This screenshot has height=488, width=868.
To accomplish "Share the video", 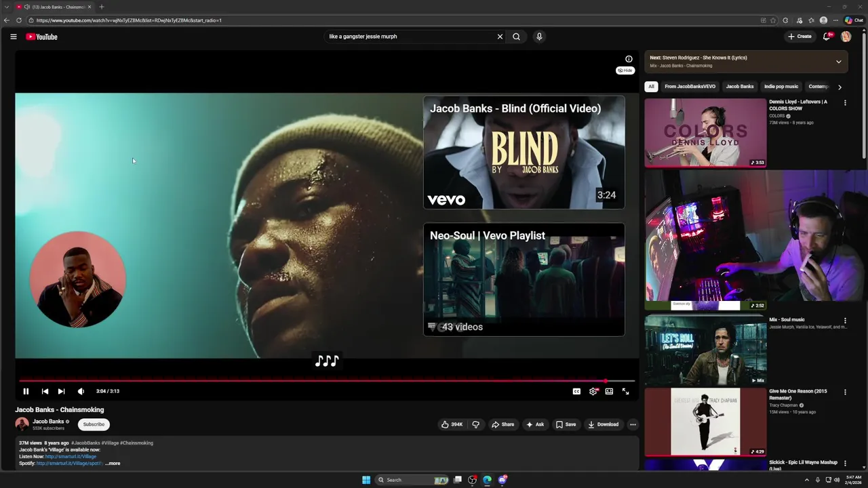I will 502,424.
